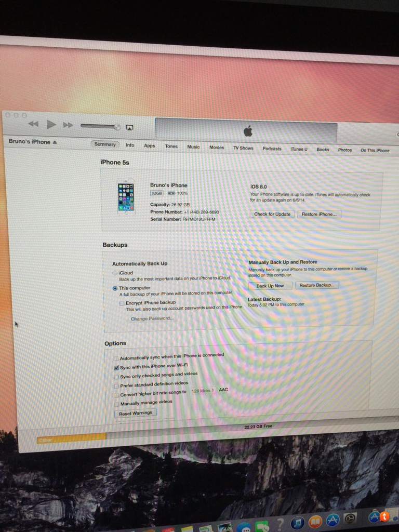Viewport: 399px width, 532px height.
Task: Open the Photos tab
Action: tap(345, 150)
